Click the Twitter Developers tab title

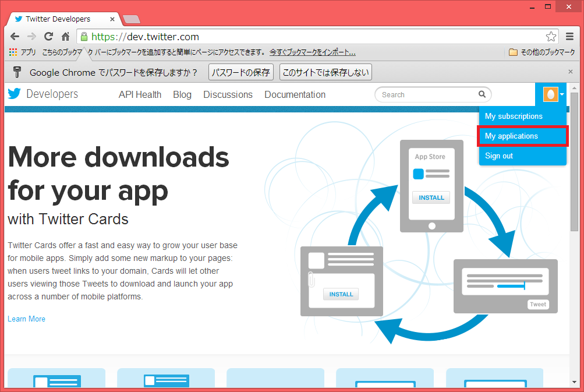point(58,19)
